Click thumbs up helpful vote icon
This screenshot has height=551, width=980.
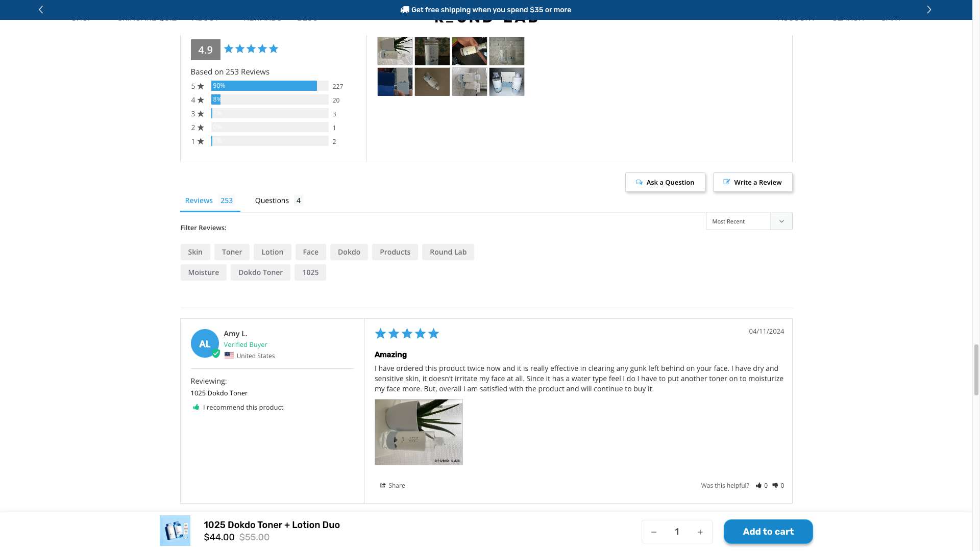[x=759, y=485]
